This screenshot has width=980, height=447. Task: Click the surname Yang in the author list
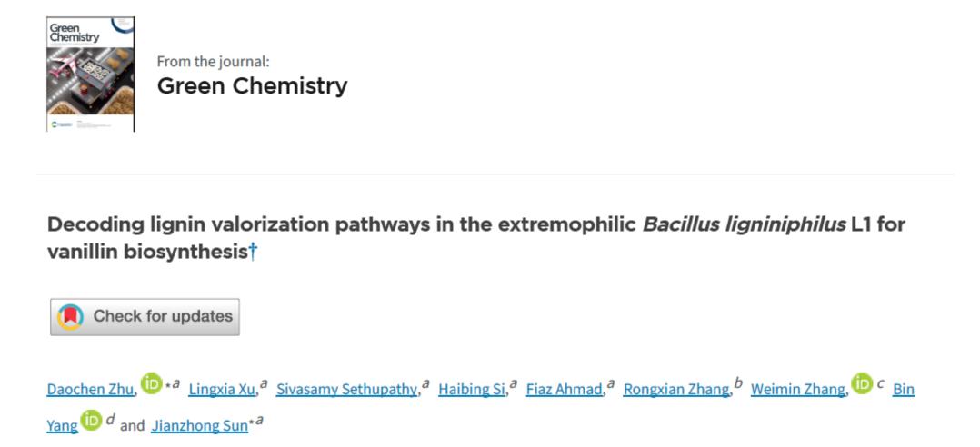pos(63,426)
